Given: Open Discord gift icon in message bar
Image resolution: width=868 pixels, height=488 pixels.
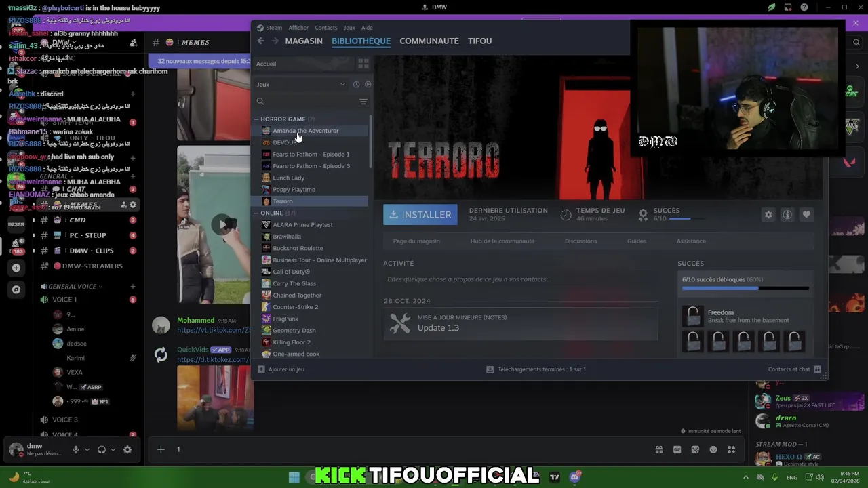Looking at the screenshot, I should click(658, 449).
